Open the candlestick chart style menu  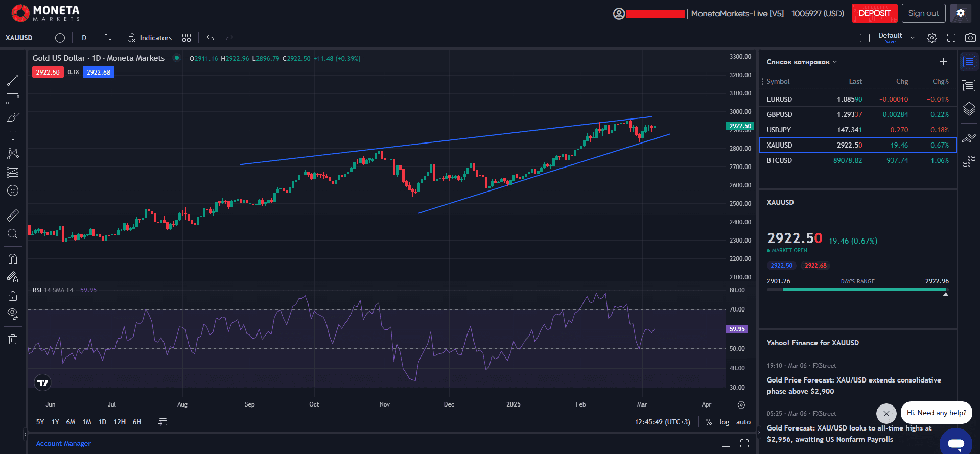[108, 38]
